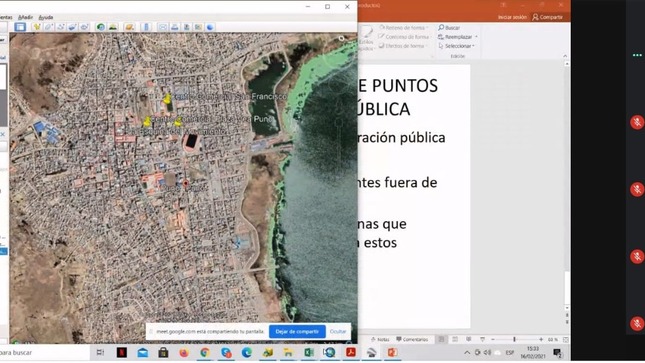Click Dejar de compartir button
Viewport: 645px width, 363px height.
(x=297, y=331)
